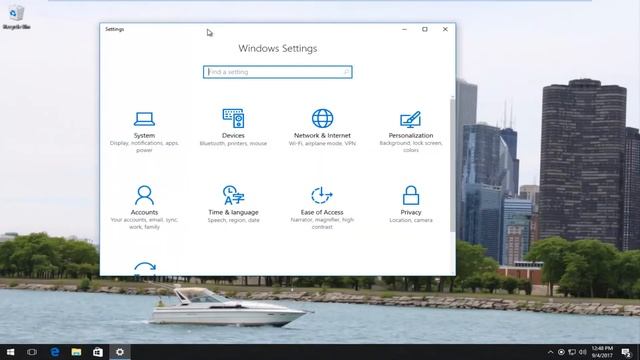Select the Network & Internet label
Image resolution: width=640 pixels, height=360 pixels.
(322, 136)
